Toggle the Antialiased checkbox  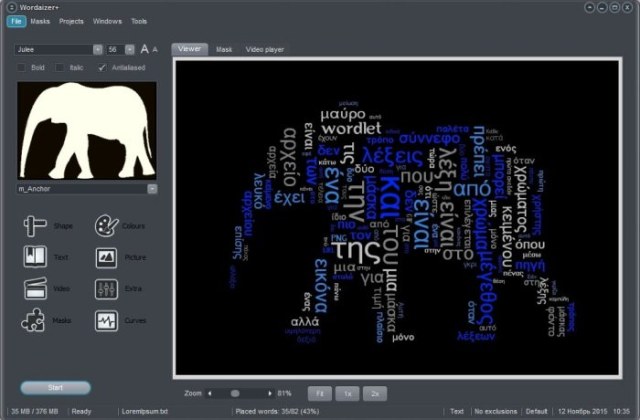102,68
